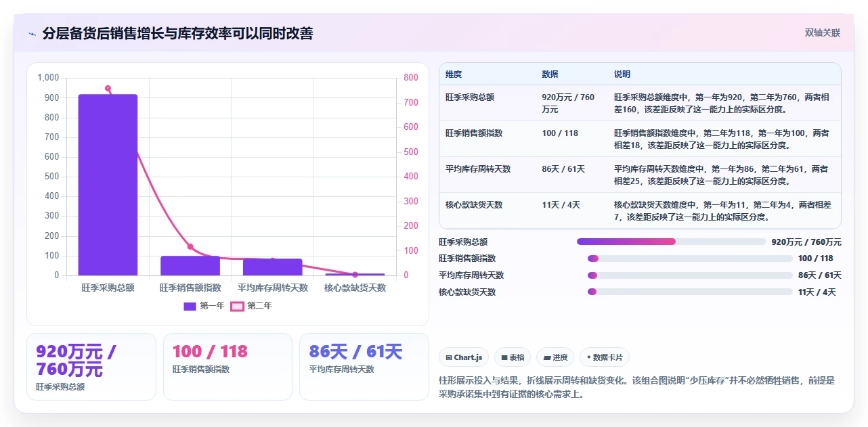Click the 平均库存周转天数 progress bar
868x427 pixels.
pos(690,275)
